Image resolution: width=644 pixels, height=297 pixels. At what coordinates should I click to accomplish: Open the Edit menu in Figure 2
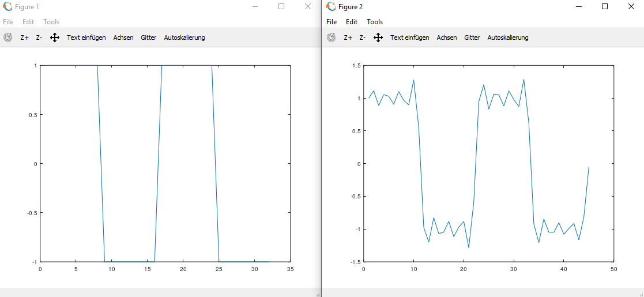[x=352, y=22]
